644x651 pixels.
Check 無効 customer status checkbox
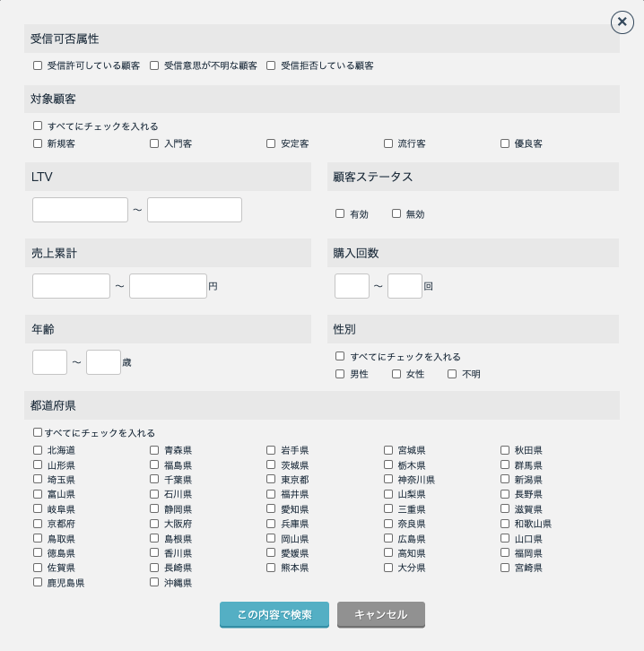click(x=396, y=213)
